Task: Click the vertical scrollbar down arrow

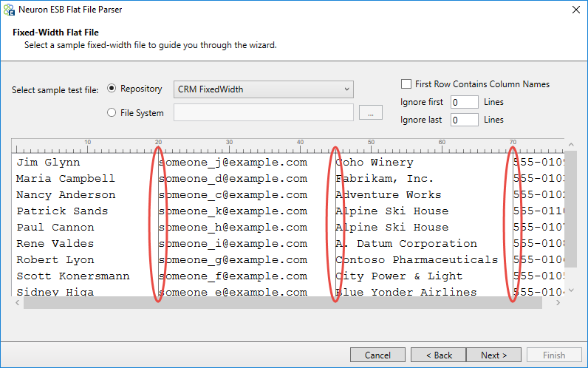Action: [x=571, y=290]
